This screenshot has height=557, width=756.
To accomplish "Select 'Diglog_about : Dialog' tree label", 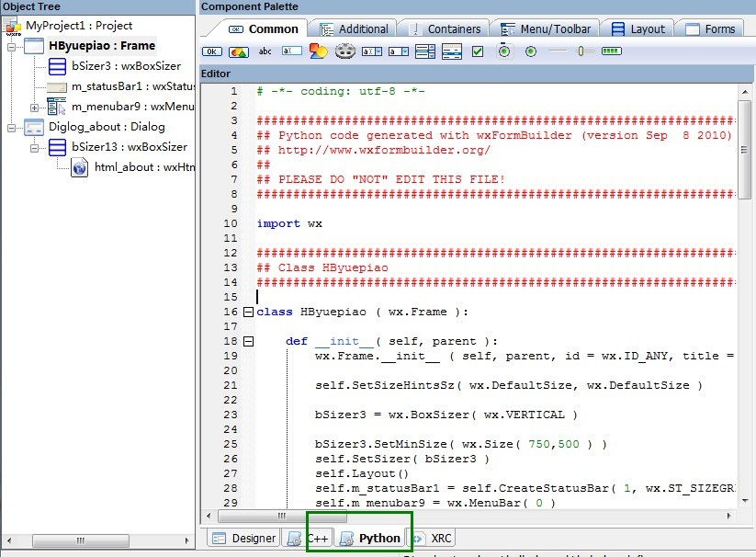I will (x=107, y=127).
